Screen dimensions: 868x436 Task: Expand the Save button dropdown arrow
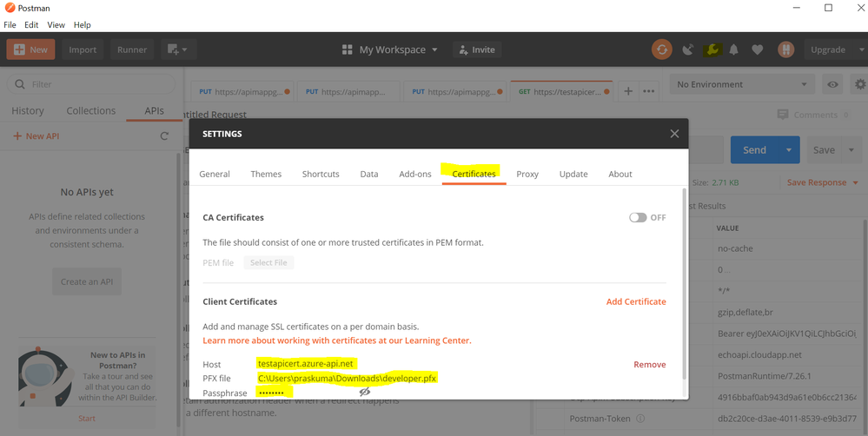coord(851,150)
